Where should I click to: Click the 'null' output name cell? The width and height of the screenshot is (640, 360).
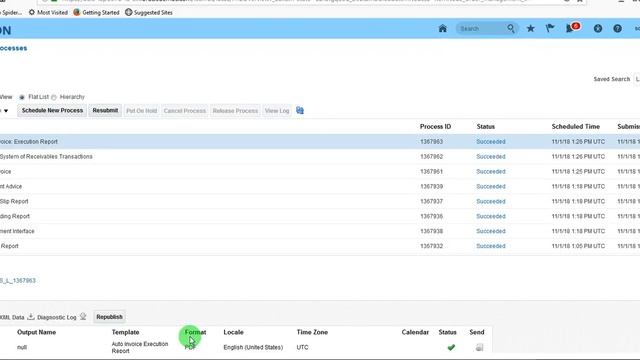click(22, 347)
